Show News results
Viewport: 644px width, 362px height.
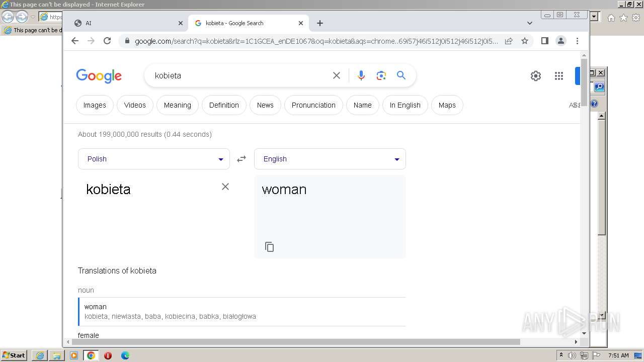265,105
